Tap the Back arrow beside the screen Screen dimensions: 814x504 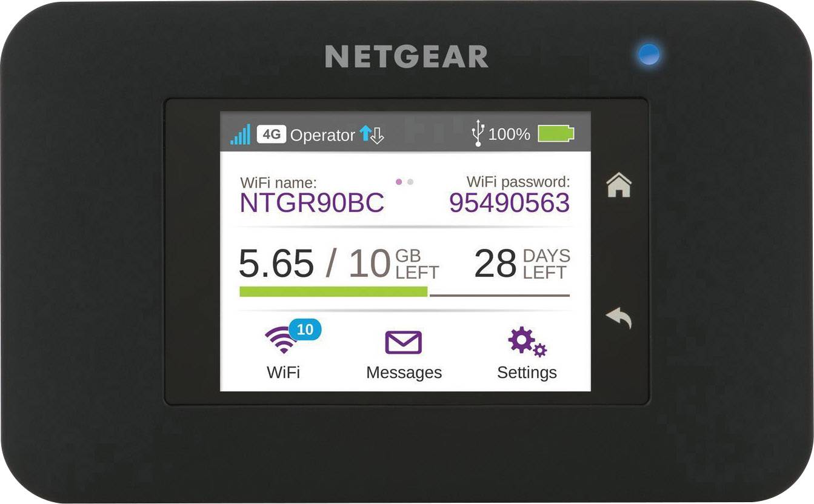pyautogui.click(x=619, y=317)
